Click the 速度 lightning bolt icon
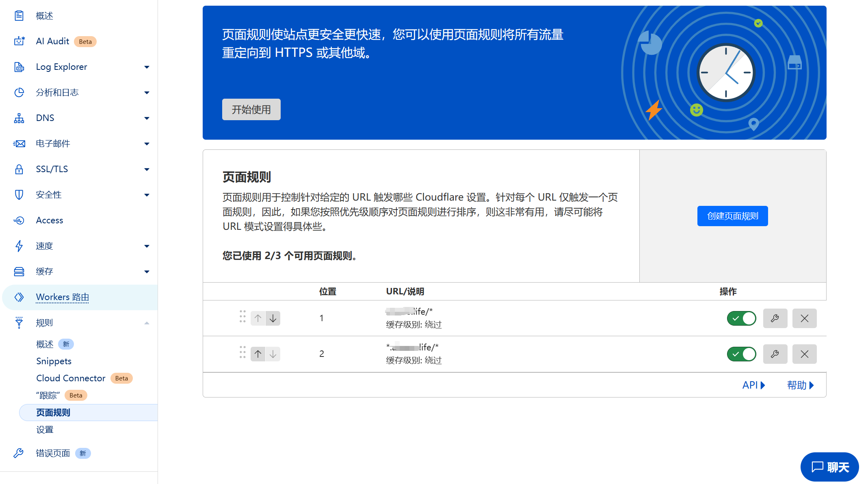 [x=19, y=246]
